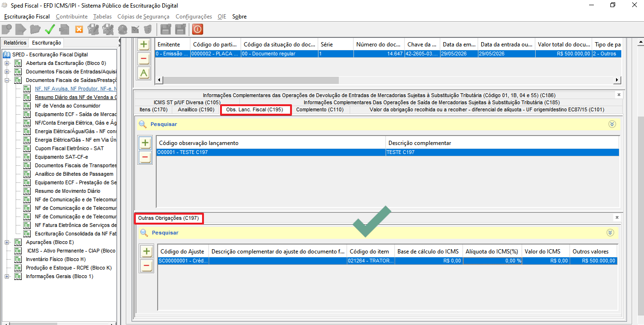Image resolution: width=644 pixels, height=325 pixels.
Task: Switch to the Relatórios tab
Action: (15, 43)
